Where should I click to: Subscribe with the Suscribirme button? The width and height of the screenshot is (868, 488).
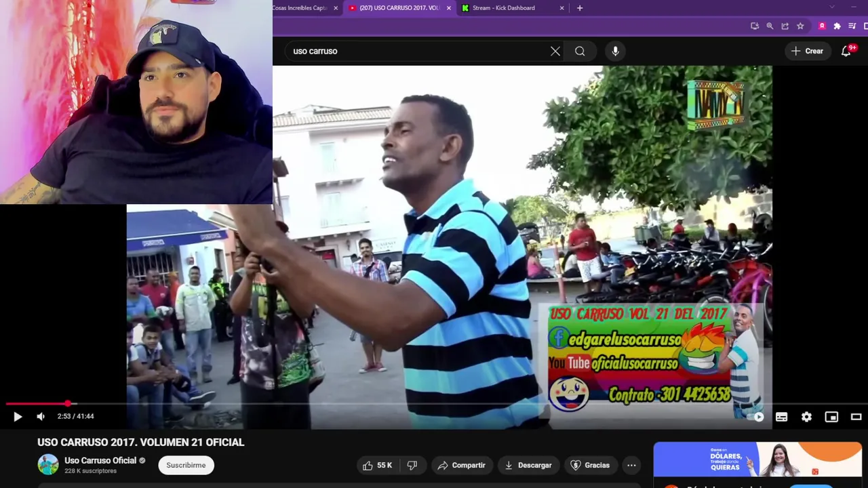[186, 465]
